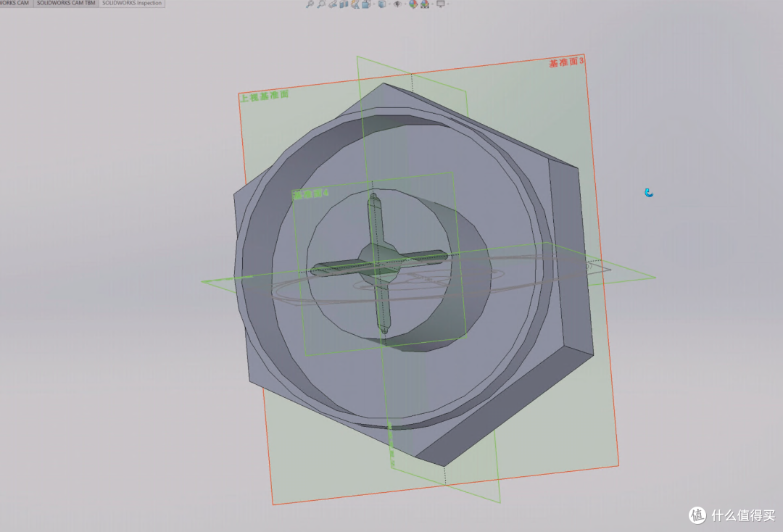The height and width of the screenshot is (532, 783).
Task: Toggle the Section View tool
Action: click(x=344, y=4)
